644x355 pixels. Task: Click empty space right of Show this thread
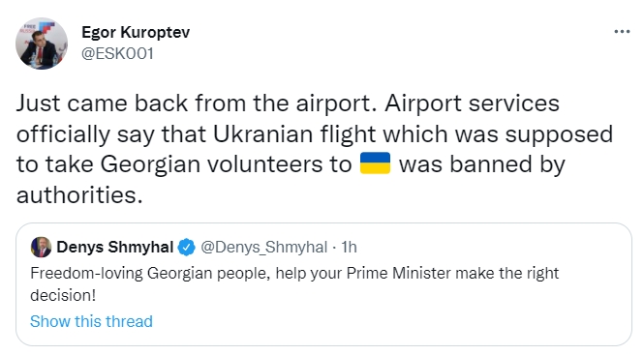390,321
